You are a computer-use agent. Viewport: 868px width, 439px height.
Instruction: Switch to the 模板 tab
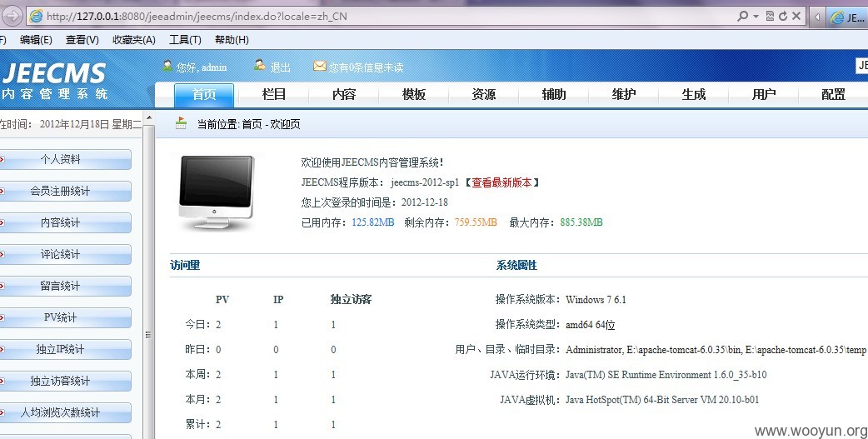point(414,95)
